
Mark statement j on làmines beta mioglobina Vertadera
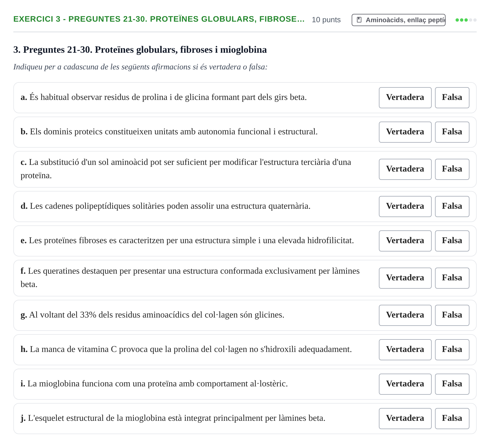pos(405,419)
